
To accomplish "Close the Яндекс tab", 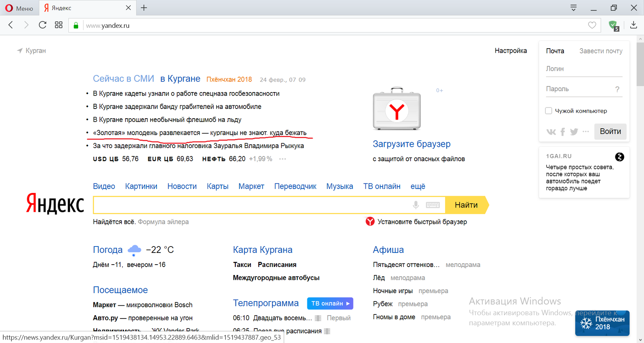I will [x=128, y=8].
